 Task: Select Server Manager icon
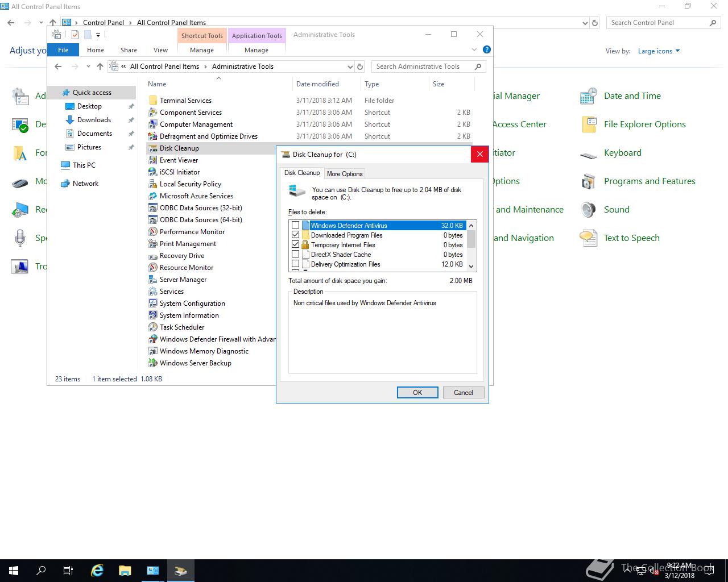click(152, 280)
